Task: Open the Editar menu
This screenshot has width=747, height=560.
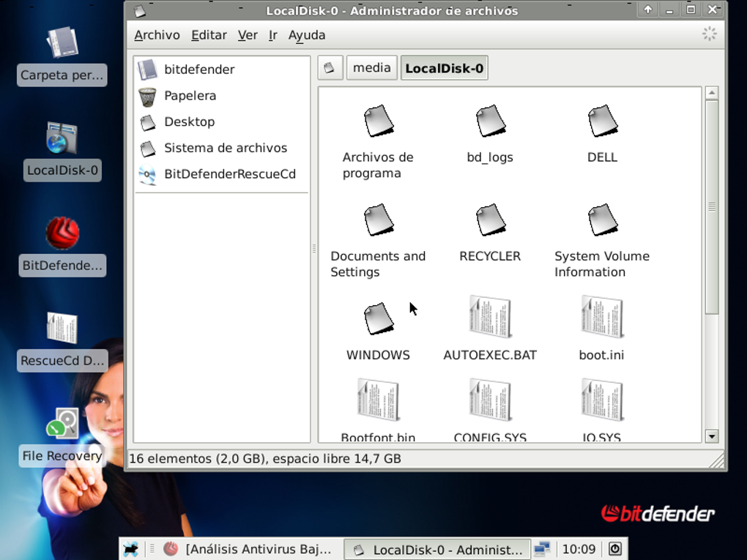Action: pos(209,35)
